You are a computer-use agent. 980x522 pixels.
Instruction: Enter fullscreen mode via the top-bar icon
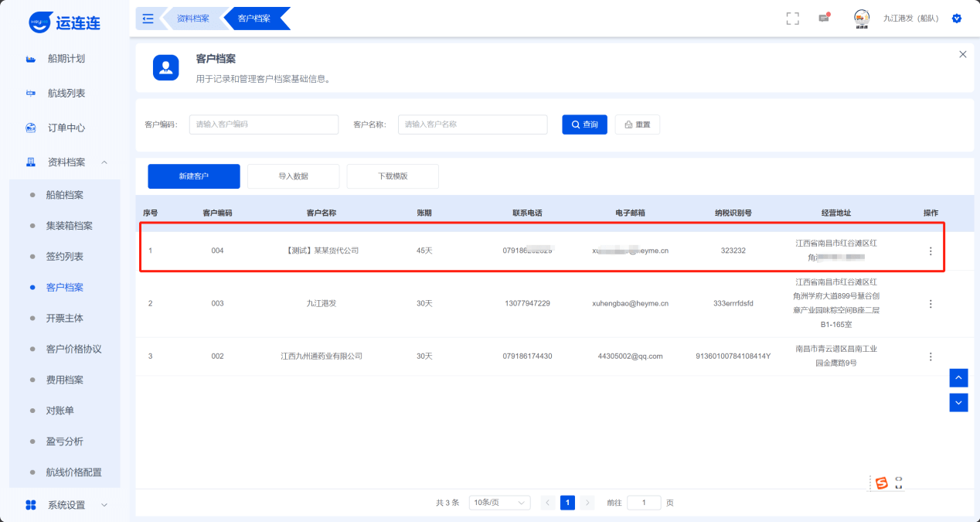tap(792, 19)
